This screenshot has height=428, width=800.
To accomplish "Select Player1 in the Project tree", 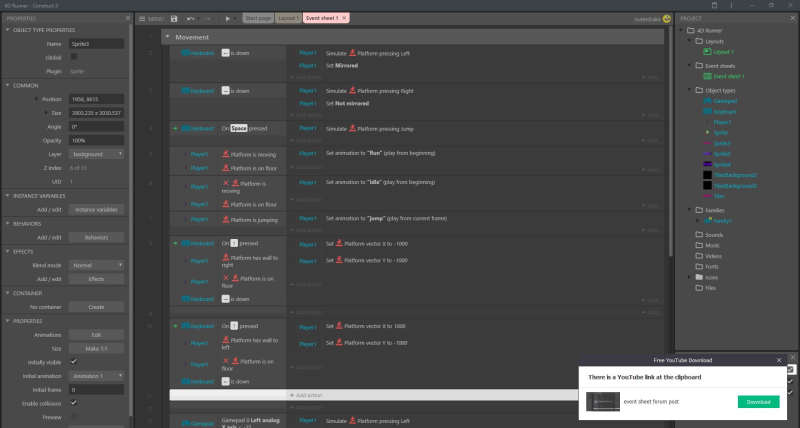I will tap(722, 122).
